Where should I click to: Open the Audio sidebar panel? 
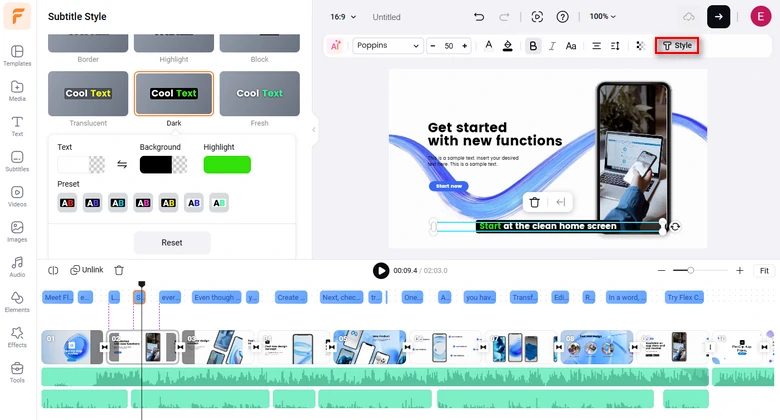pyautogui.click(x=17, y=267)
